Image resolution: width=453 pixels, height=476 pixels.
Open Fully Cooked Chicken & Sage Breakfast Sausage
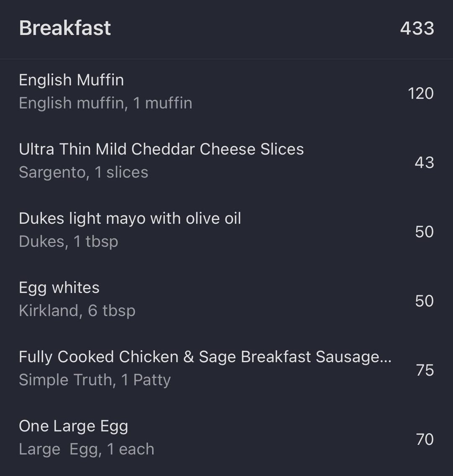point(205,357)
